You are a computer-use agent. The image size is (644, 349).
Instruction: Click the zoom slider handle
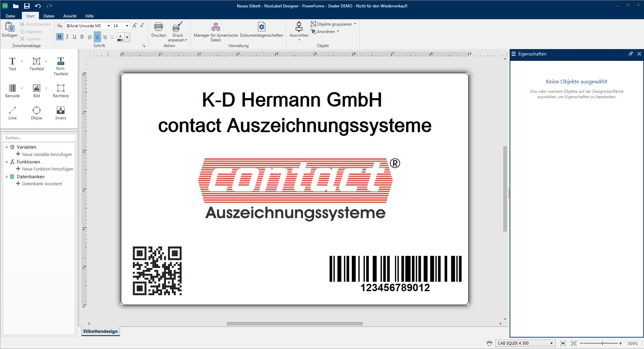602,343
